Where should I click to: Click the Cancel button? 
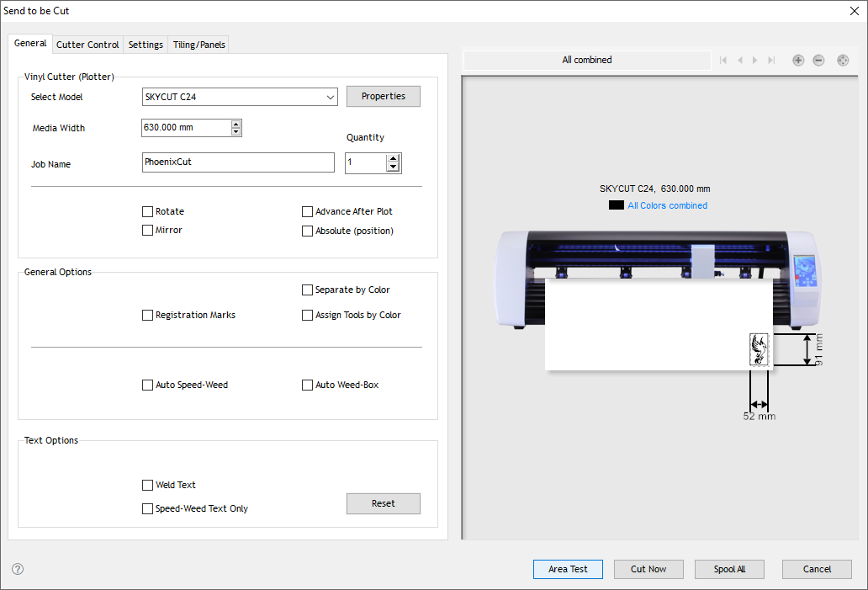click(x=817, y=569)
